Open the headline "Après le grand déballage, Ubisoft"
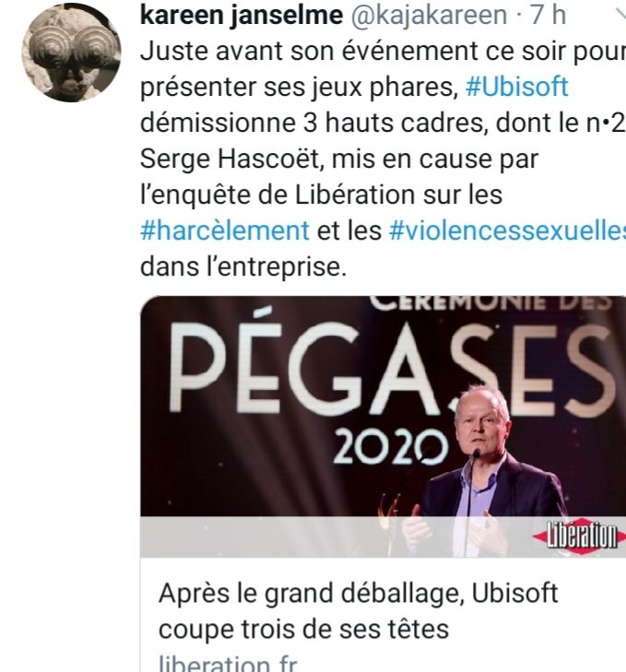 pos(359,594)
